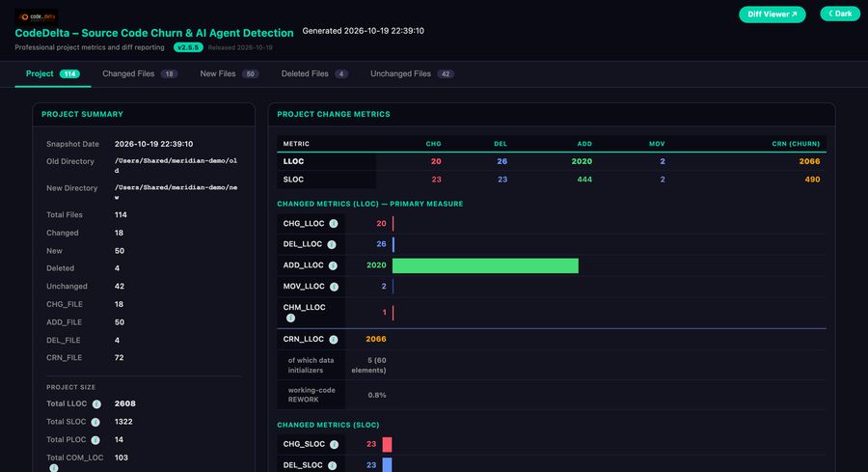
Task: Open info icon beside Total LLOC
Action: 96,403
